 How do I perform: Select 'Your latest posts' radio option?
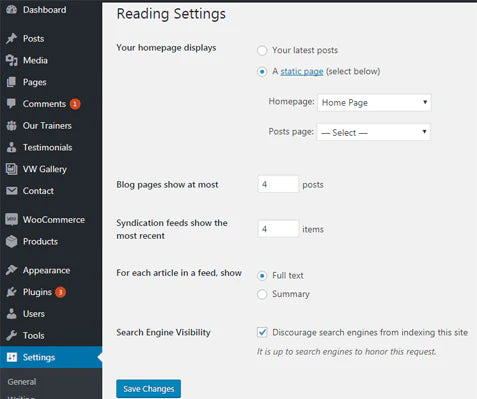click(x=262, y=50)
